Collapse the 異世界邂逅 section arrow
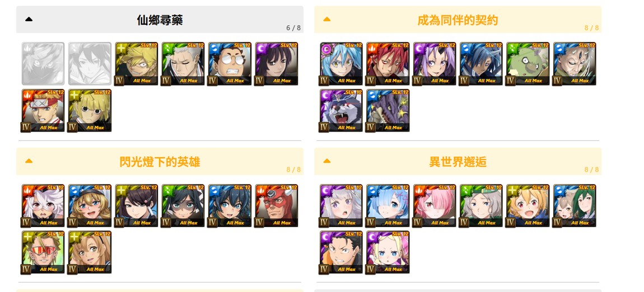The height and width of the screenshot is (292, 644). 327,161
